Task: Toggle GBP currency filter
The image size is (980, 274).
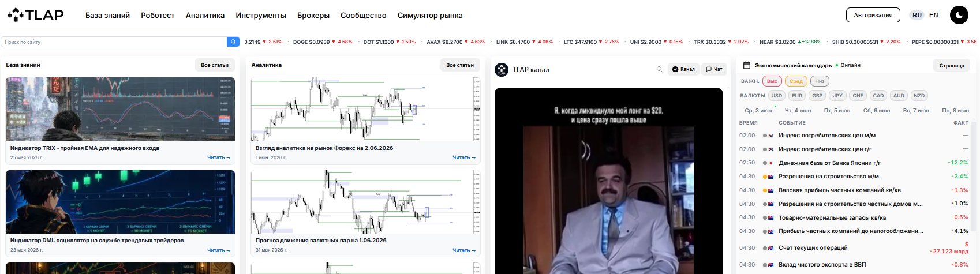Action: (x=817, y=96)
